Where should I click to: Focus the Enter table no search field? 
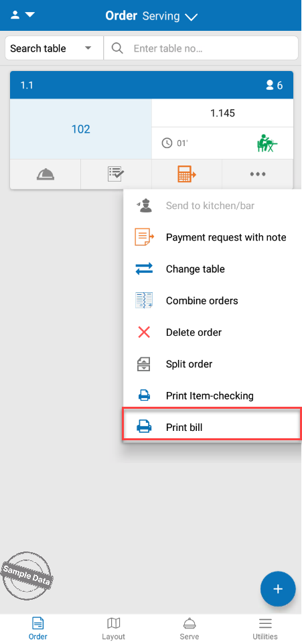coord(201,48)
